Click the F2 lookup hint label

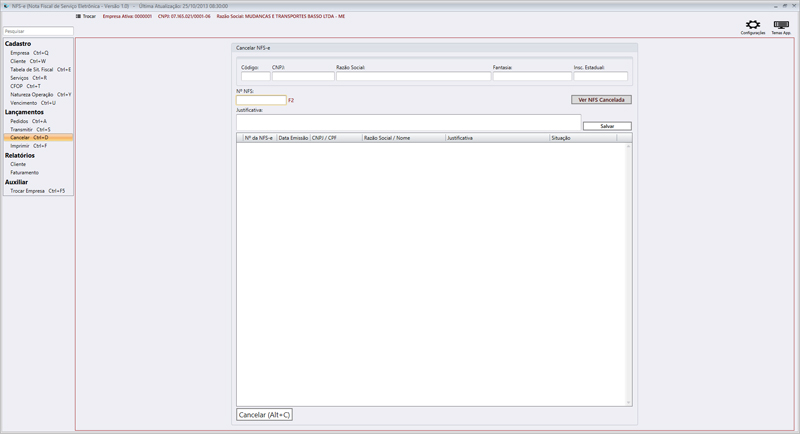291,100
